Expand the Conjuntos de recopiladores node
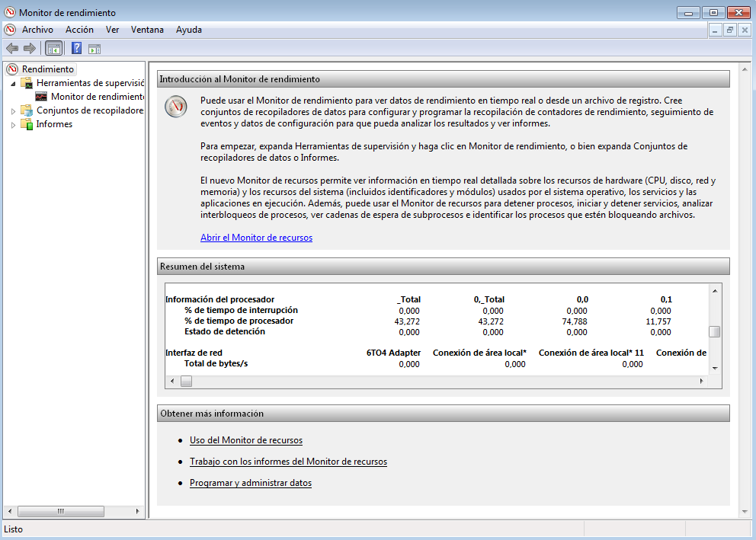The image size is (756, 540). [13, 110]
